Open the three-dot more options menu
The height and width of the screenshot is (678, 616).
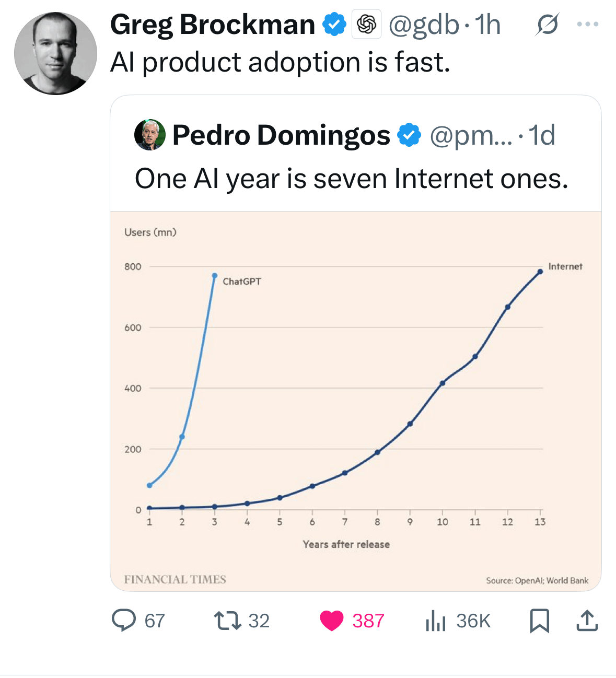[588, 25]
